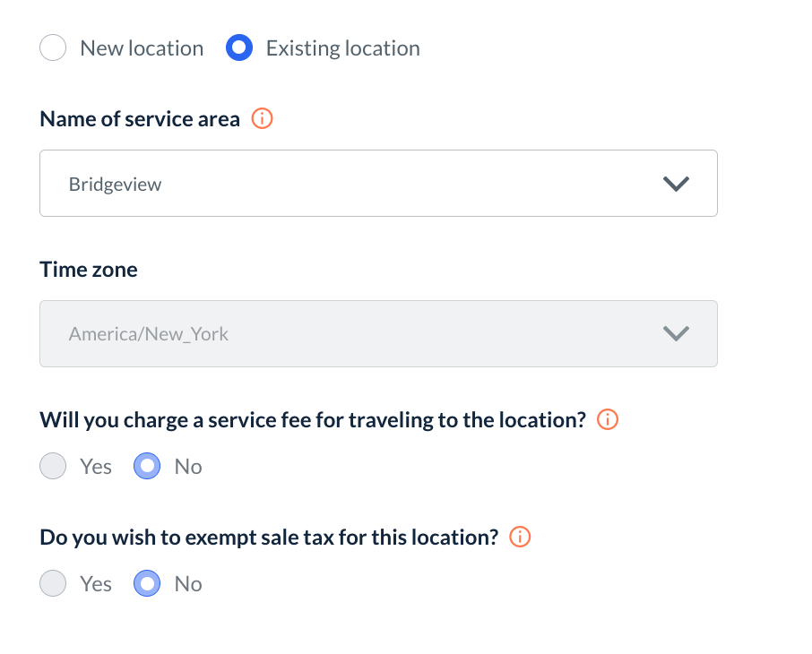
Task: Choose the Existing location radio button
Action: tap(239, 47)
